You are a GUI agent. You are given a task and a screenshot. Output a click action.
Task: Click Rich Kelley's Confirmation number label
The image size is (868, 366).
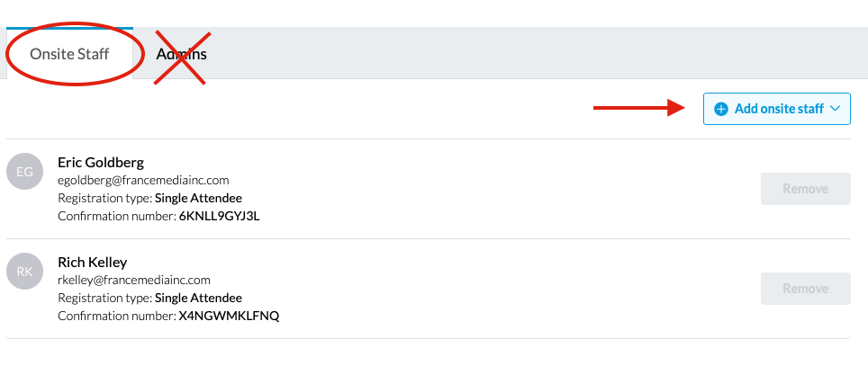click(x=117, y=317)
